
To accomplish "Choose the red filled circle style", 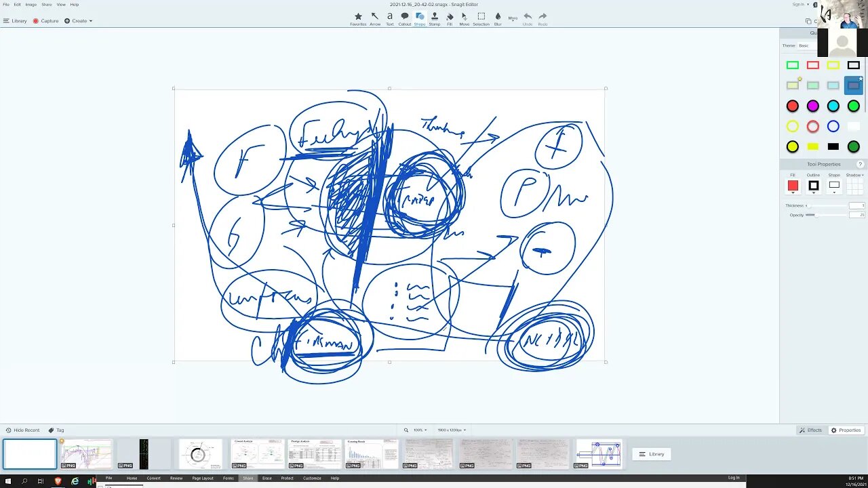I will 793,106.
